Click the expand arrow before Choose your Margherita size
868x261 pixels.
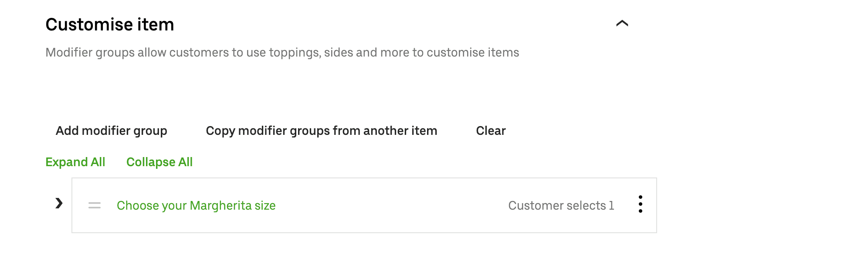[x=58, y=203]
